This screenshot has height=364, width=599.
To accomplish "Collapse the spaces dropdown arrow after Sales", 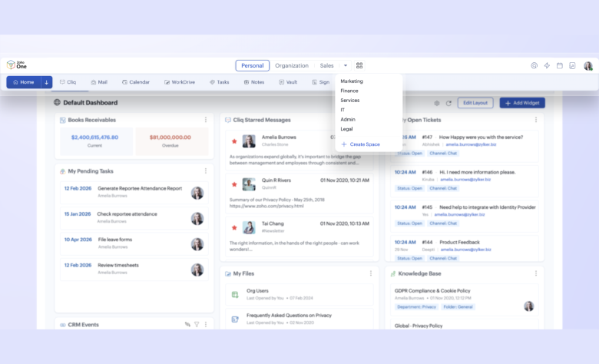I will tap(346, 66).
